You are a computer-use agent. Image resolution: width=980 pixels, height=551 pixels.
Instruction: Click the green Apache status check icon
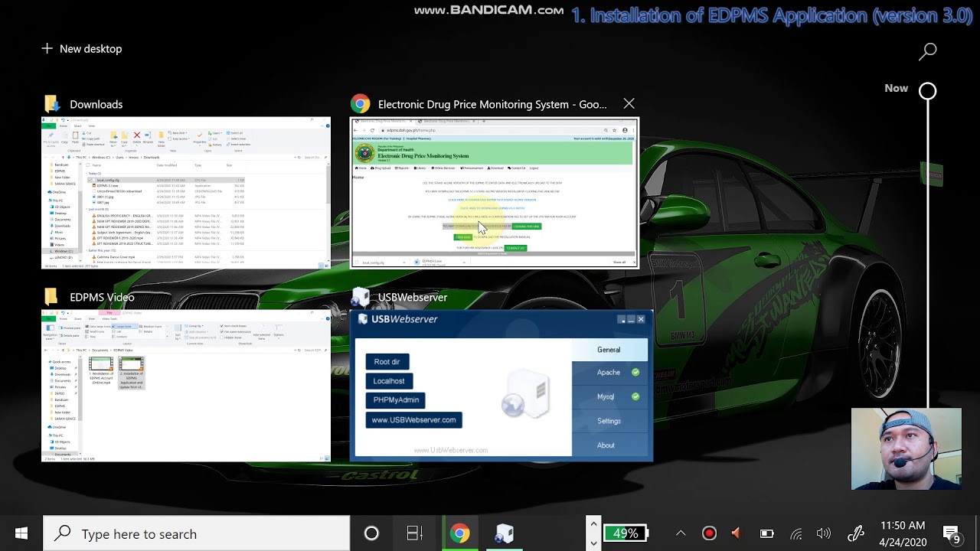pyautogui.click(x=635, y=373)
